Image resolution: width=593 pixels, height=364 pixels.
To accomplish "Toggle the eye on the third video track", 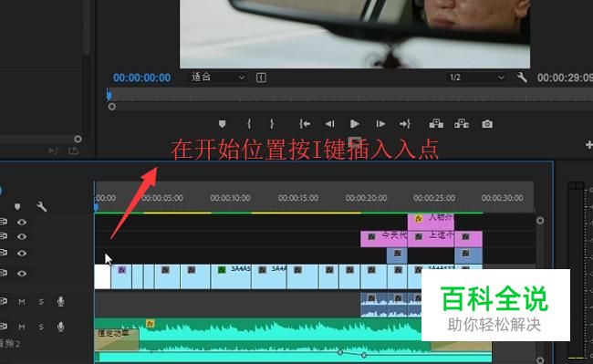I will [x=22, y=253].
